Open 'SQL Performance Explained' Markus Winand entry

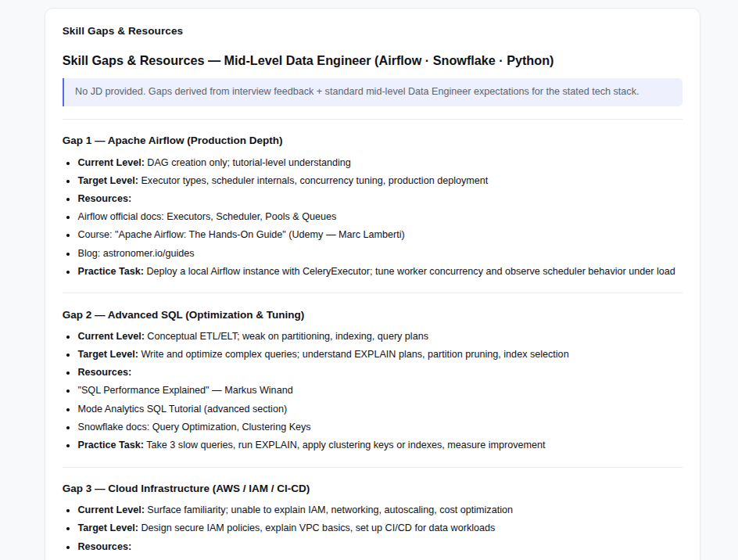point(185,390)
